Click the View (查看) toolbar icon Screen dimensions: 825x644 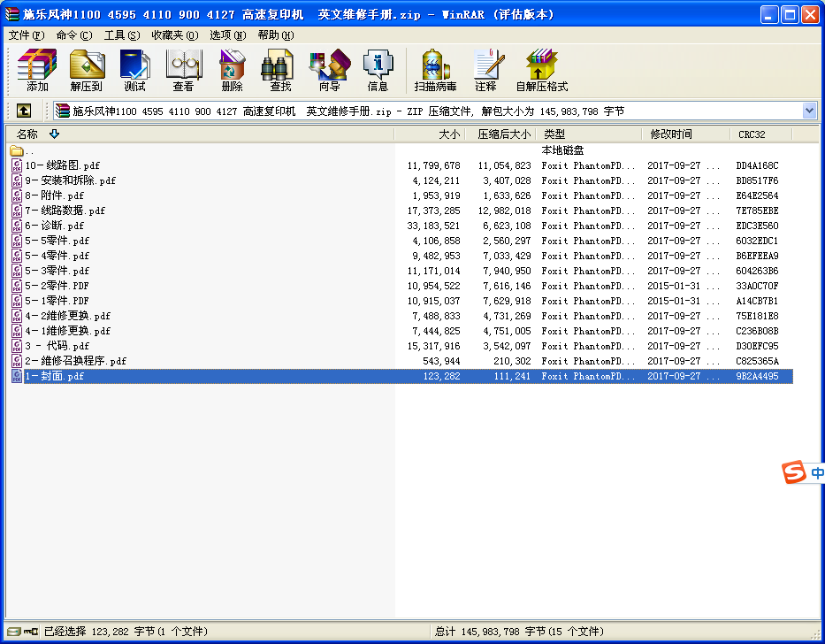(183, 70)
